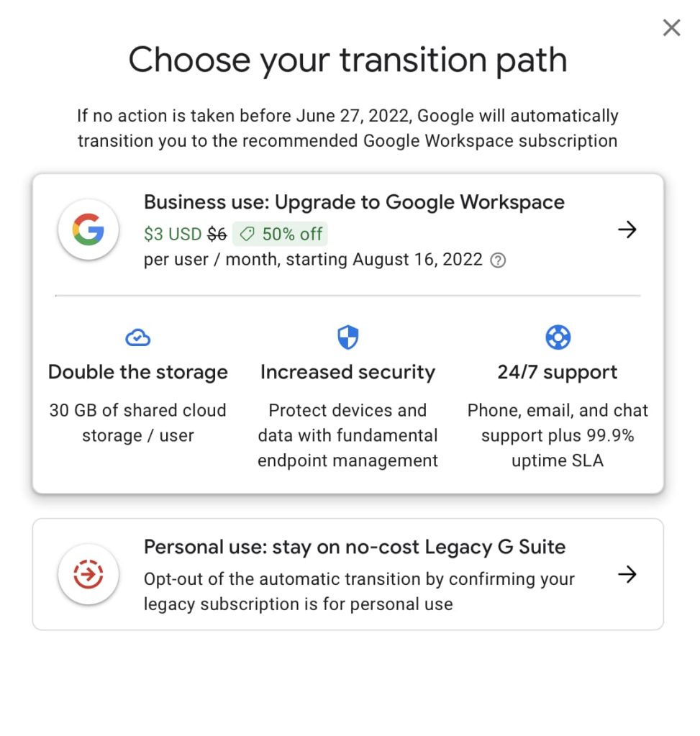Click the $3 USD price text

173,234
